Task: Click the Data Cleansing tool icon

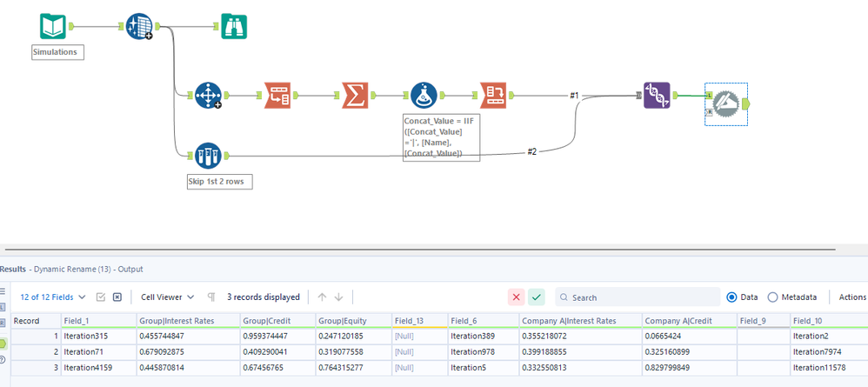Action: (x=138, y=26)
